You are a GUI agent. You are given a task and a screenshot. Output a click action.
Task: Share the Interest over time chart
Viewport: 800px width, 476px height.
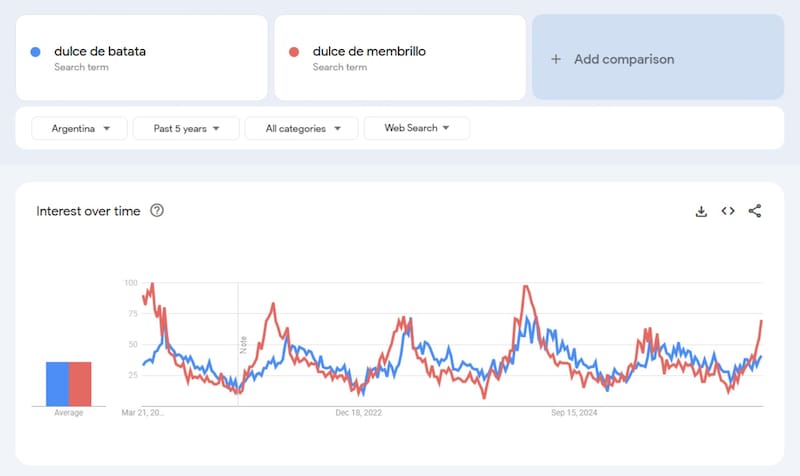(x=755, y=211)
